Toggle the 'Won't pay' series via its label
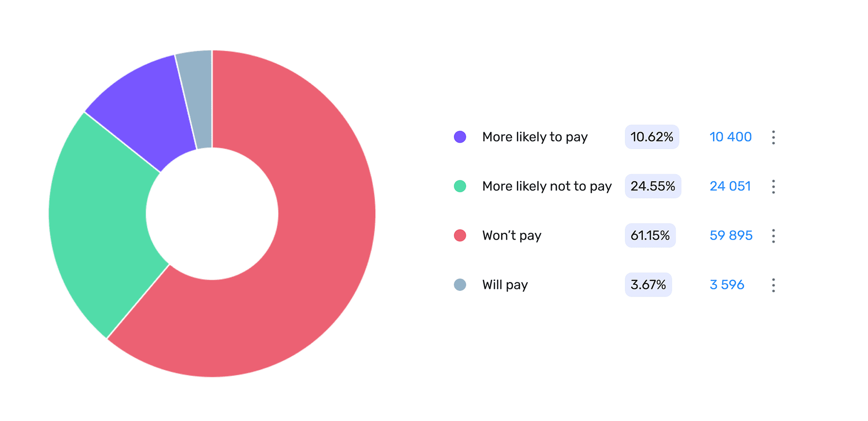The height and width of the screenshot is (421, 868). (511, 235)
